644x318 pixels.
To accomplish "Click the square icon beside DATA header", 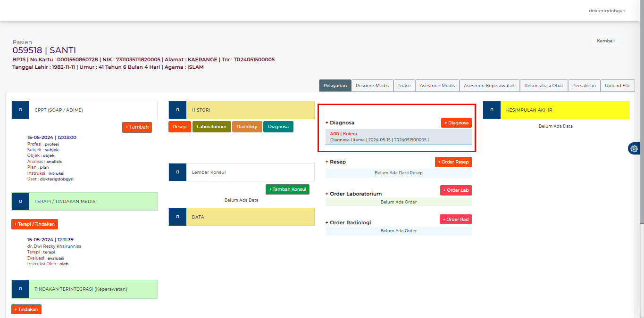I will point(177,217).
